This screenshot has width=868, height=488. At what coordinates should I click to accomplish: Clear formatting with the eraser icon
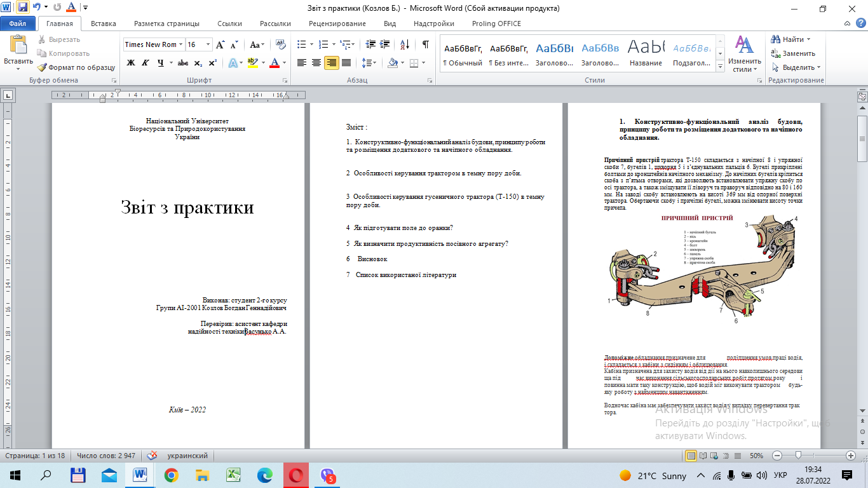pyautogui.click(x=281, y=44)
